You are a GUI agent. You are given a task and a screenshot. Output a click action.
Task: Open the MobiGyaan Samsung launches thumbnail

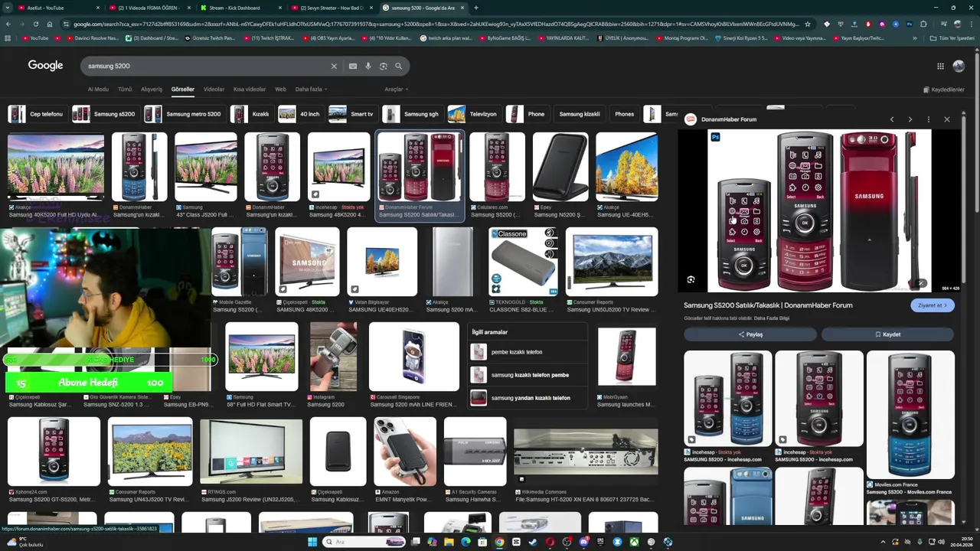(x=626, y=357)
